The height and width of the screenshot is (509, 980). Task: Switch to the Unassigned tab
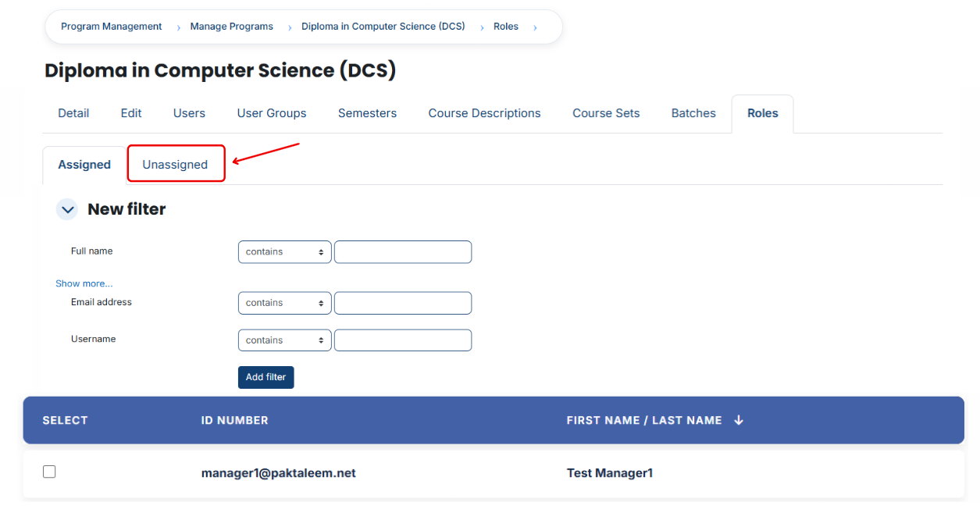[175, 165]
